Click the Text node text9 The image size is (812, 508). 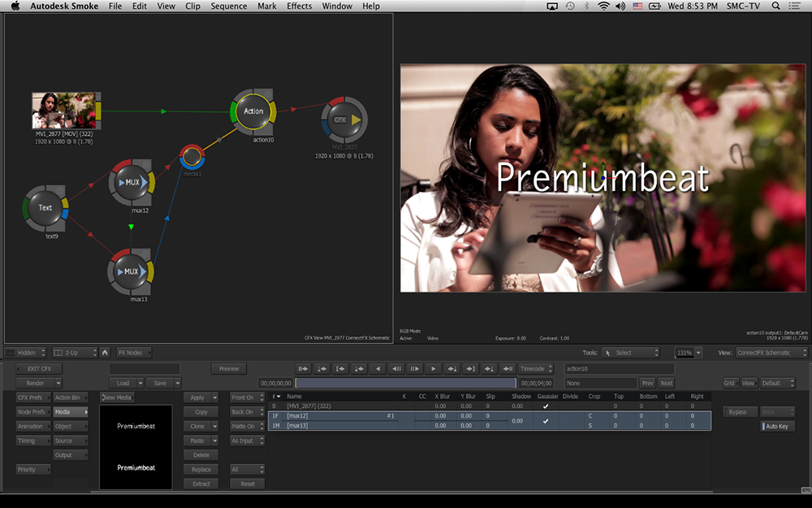click(x=45, y=208)
